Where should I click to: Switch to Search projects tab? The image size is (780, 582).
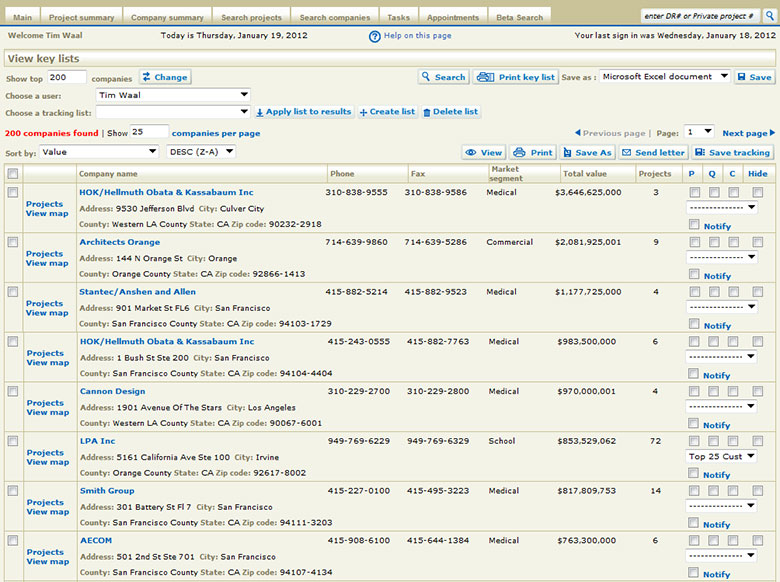coord(251,17)
